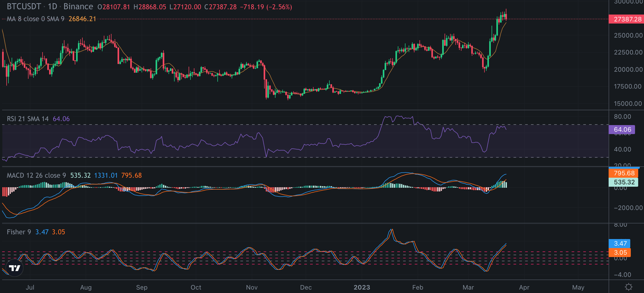Click the Aug label on time axis

[86, 287]
